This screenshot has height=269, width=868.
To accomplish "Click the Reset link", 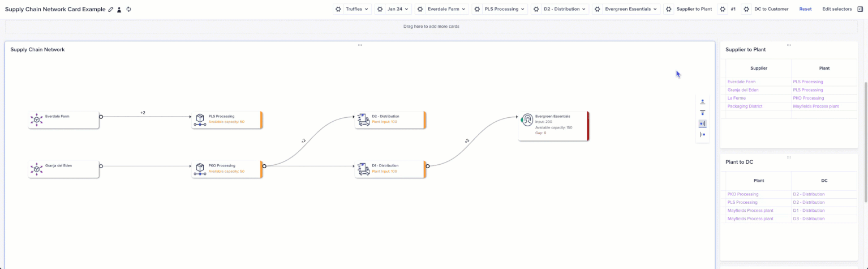I will tap(805, 9).
